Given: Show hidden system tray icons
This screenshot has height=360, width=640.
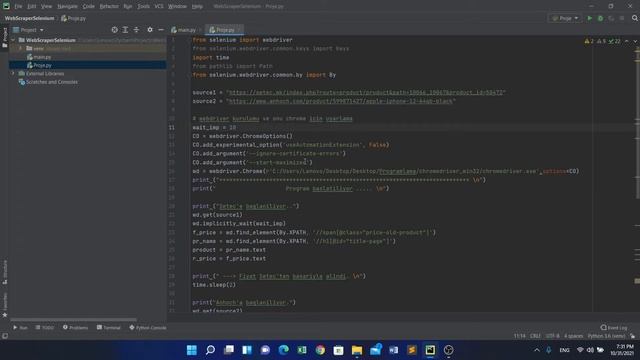Looking at the screenshot, I should tap(537, 350).
